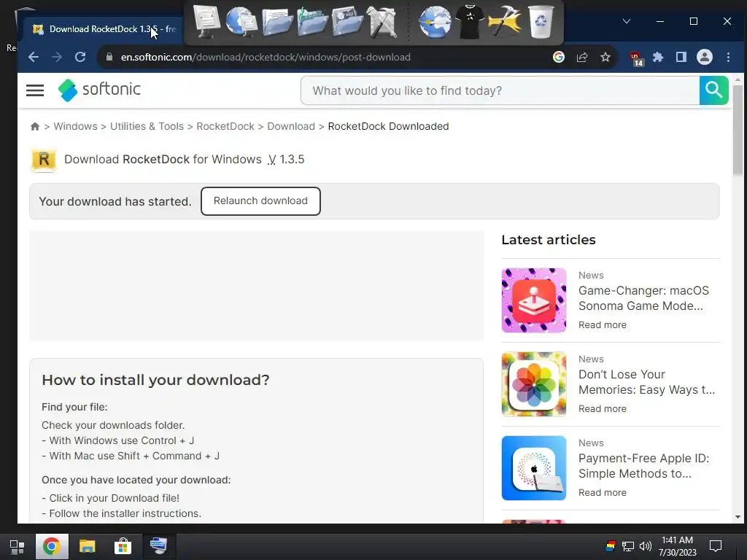This screenshot has height=560, width=747.
Task: Click the Chrome icon on the taskbar
Action: click(52, 546)
